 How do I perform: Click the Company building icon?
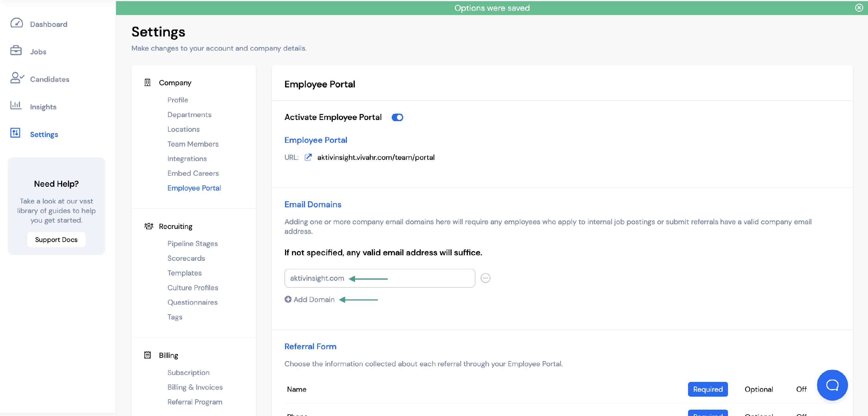[x=147, y=82]
